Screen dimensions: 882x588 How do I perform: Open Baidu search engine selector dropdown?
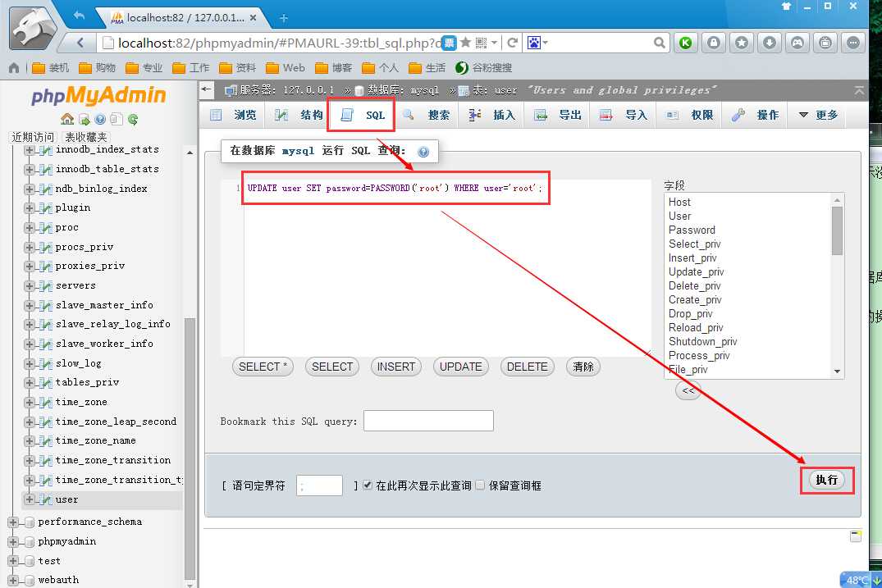point(538,43)
